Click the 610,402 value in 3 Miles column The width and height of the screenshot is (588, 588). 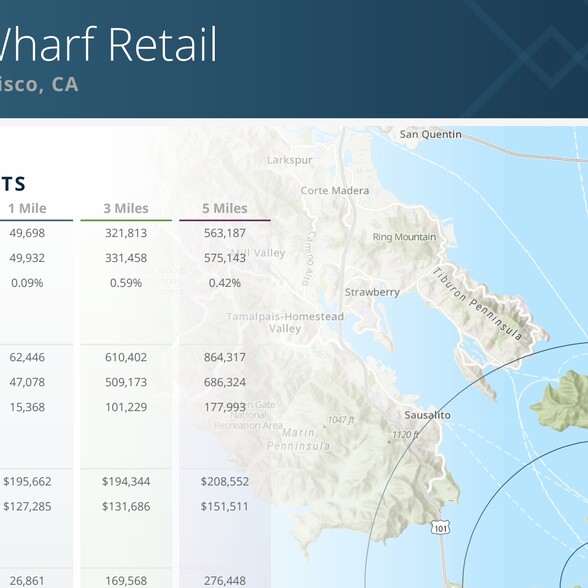[x=126, y=357]
